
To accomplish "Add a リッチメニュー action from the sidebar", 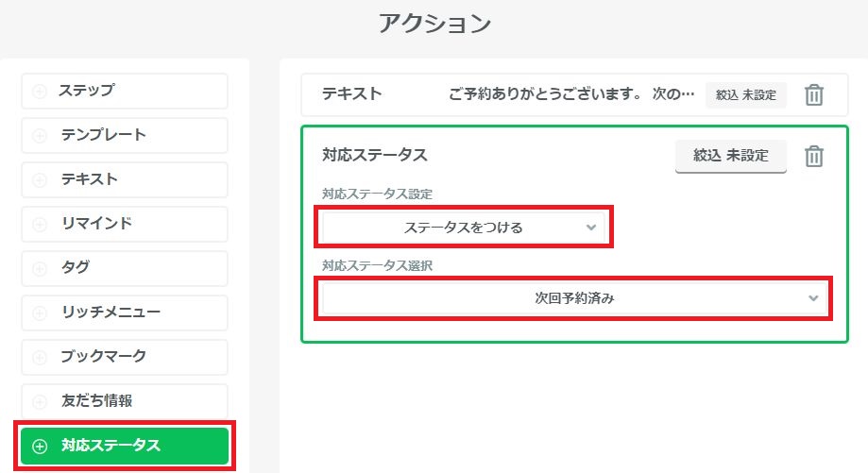I will pyautogui.click(x=125, y=313).
